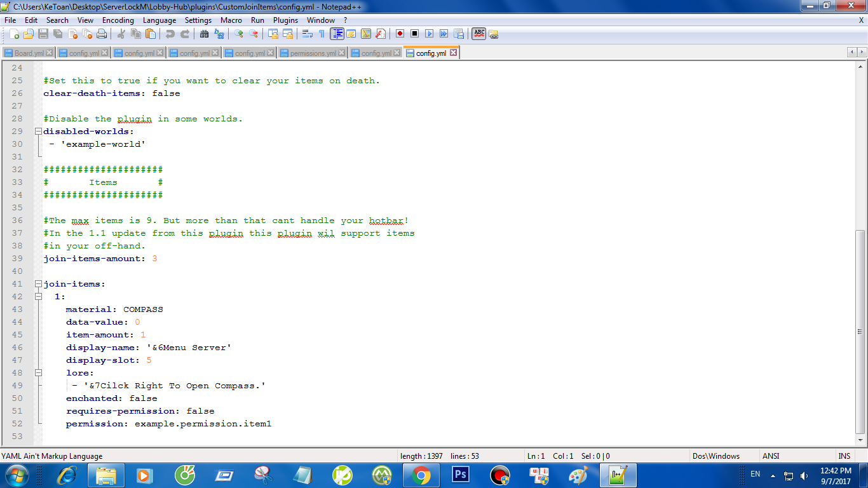Save the current file using the Save icon
Viewport: 868px width, 488px height.
[x=43, y=34]
